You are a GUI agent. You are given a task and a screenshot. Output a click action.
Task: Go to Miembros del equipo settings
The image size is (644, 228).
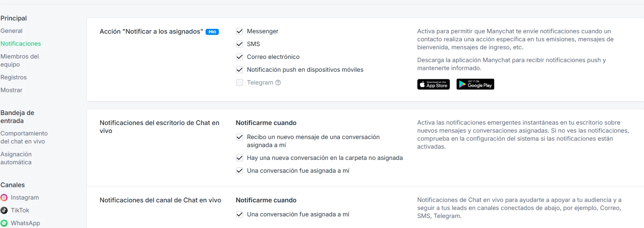[x=20, y=61]
